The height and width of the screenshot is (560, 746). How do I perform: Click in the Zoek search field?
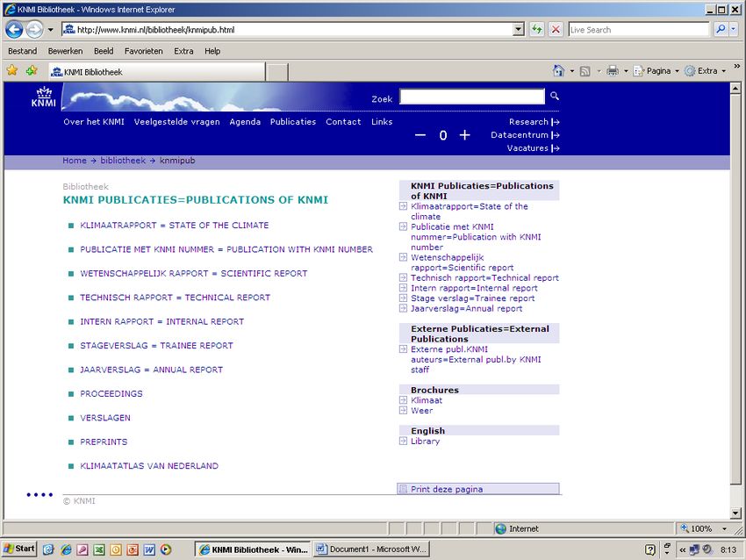click(472, 96)
